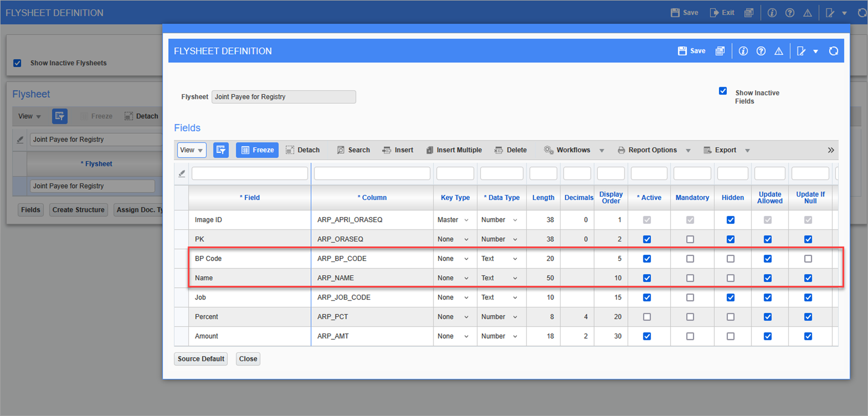Toggle Show Inactive Flysheets checkbox
The height and width of the screenshot is (416, 868).
click(x=17, y=63)
